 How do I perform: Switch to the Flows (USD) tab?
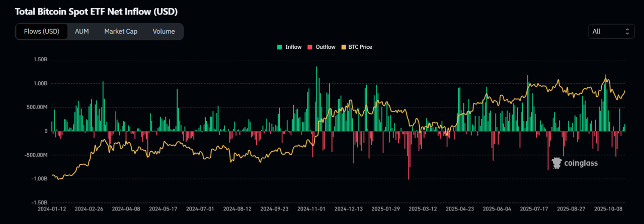pos(42,31)
